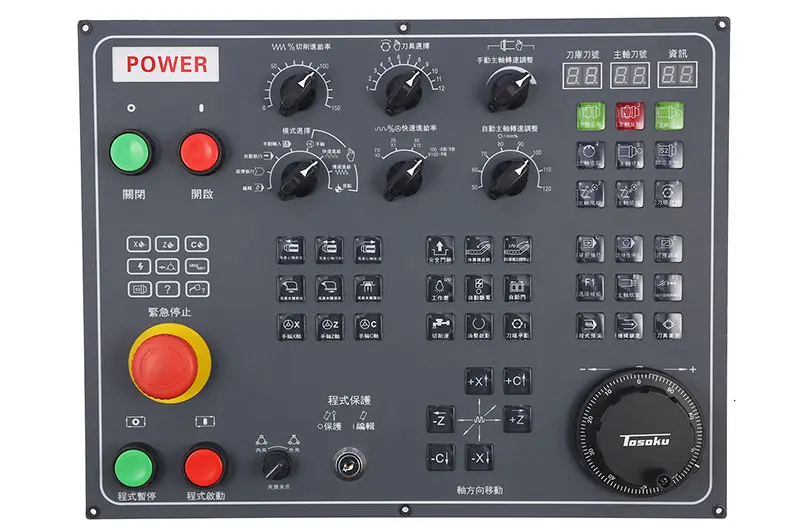Turn the 模式選擇 mode selection knob
This screenshot has width=800, height=532.
[299, 179]
